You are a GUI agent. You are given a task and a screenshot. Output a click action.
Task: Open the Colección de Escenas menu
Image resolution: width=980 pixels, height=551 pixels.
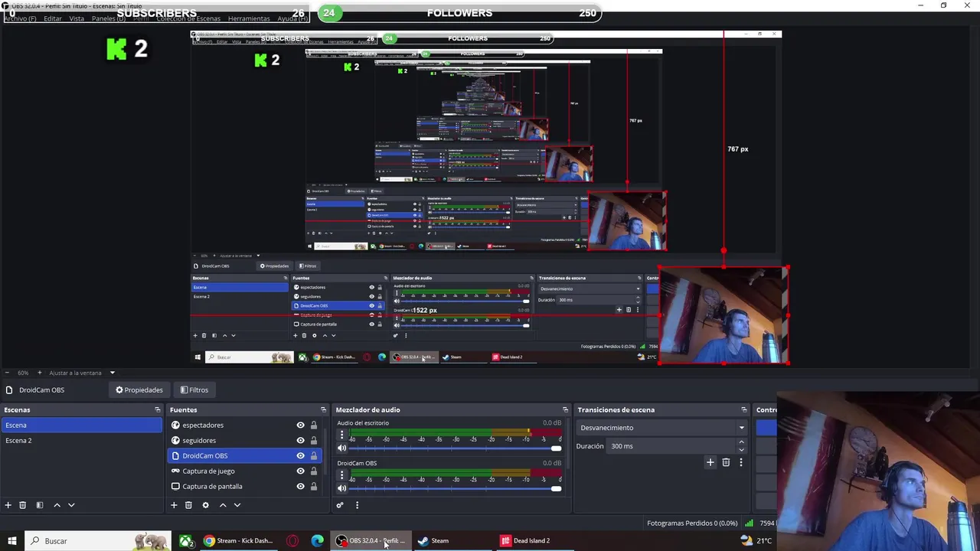pyautogui.click(x=188, y=18)
